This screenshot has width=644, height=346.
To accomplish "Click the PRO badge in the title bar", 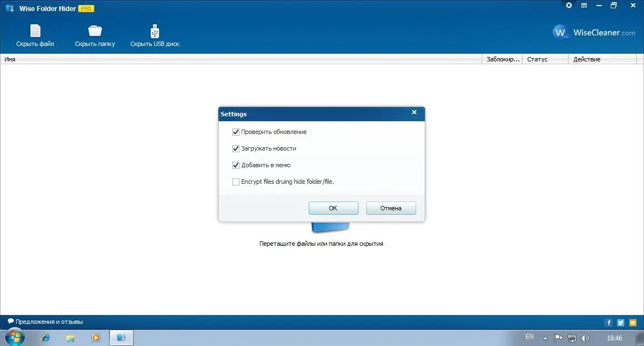I will [x=86, y=9].
